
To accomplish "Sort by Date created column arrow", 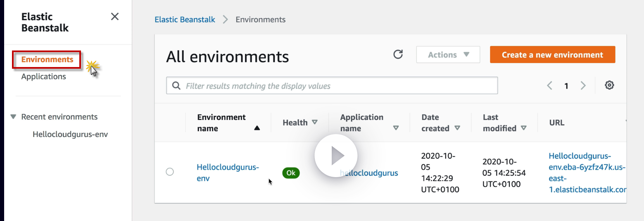I will point(457,128).
